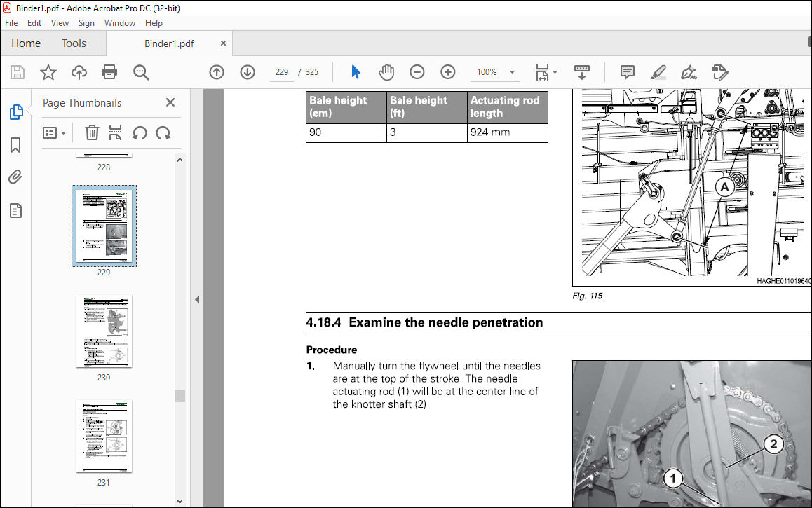Open Page Thumbnails sidebar icon
The width and height of the screenshot is (812, 508).
(16, 111)
